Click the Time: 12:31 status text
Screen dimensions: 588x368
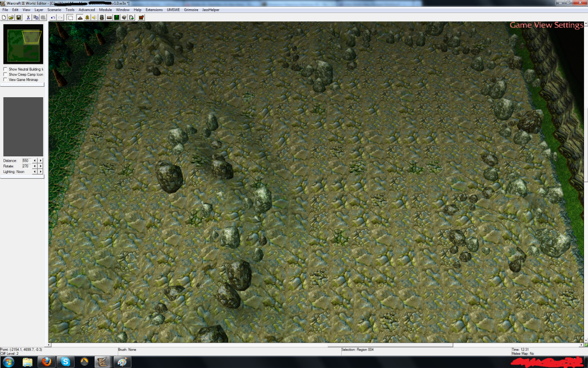pos(520,350)
